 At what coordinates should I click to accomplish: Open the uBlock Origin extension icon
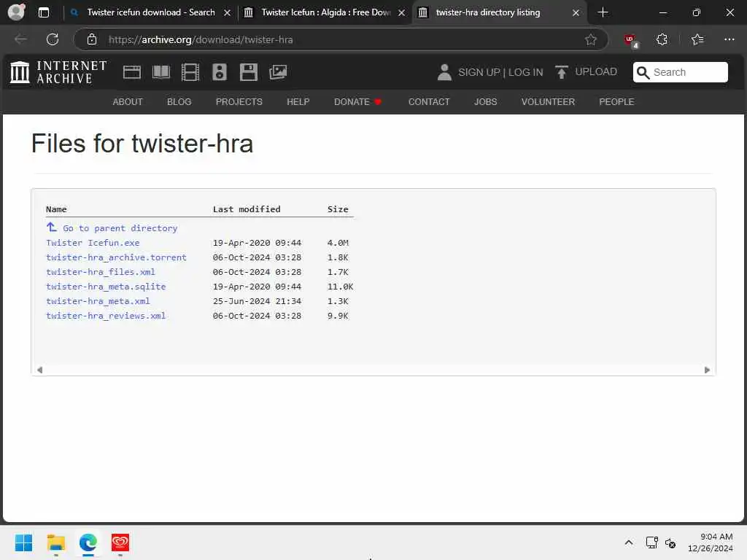631,41
